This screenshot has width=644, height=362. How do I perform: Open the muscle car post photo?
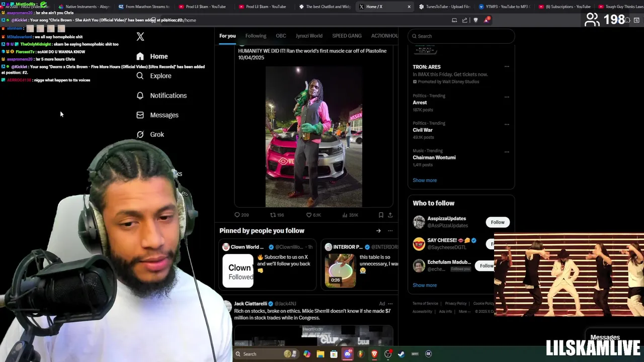(313, 136)
